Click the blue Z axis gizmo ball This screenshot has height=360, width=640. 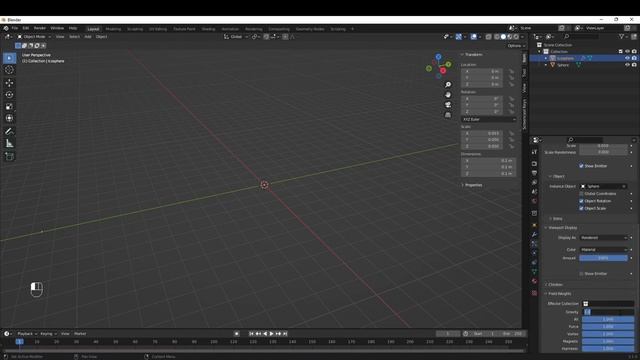(x=438, y=57)
